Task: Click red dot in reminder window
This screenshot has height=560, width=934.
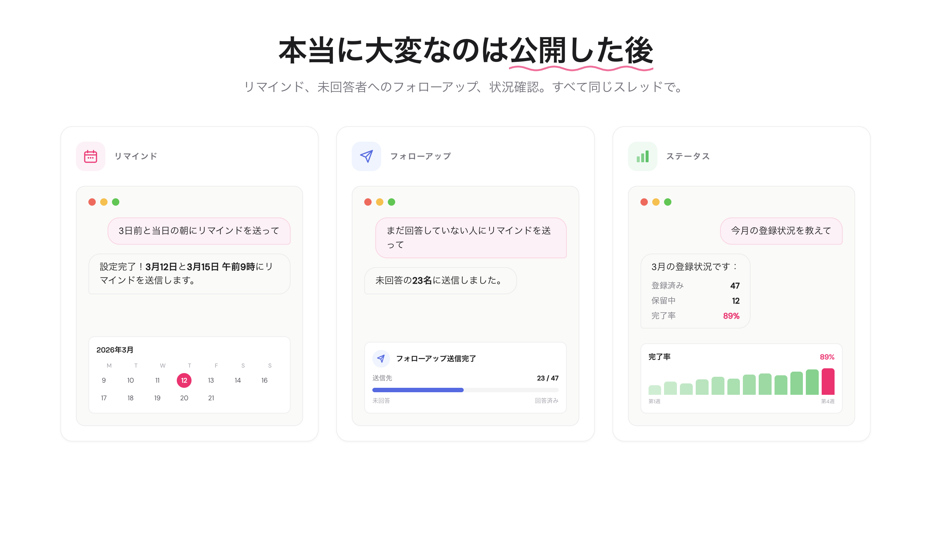Action: pyautogui.click(x=92, y=202)
